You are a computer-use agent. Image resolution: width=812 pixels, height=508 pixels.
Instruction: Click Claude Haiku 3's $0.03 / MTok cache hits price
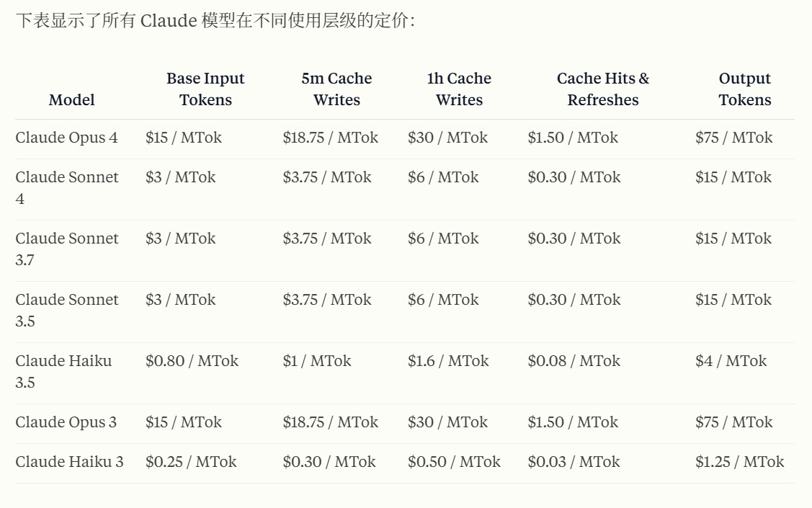pos(574,462)
